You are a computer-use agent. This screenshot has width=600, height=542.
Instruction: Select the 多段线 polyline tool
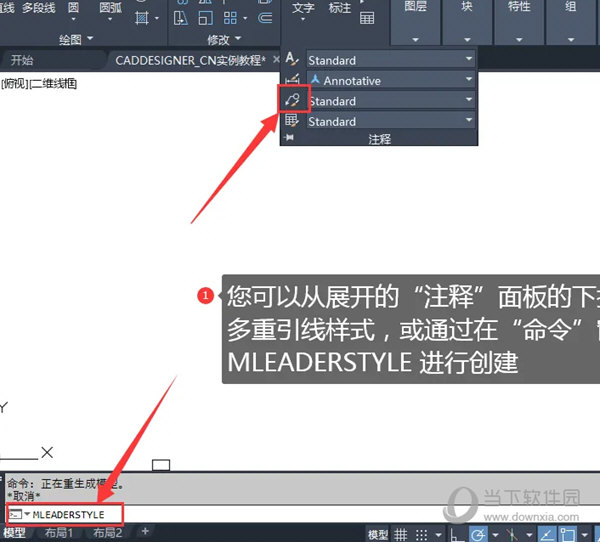click(38, 8)
